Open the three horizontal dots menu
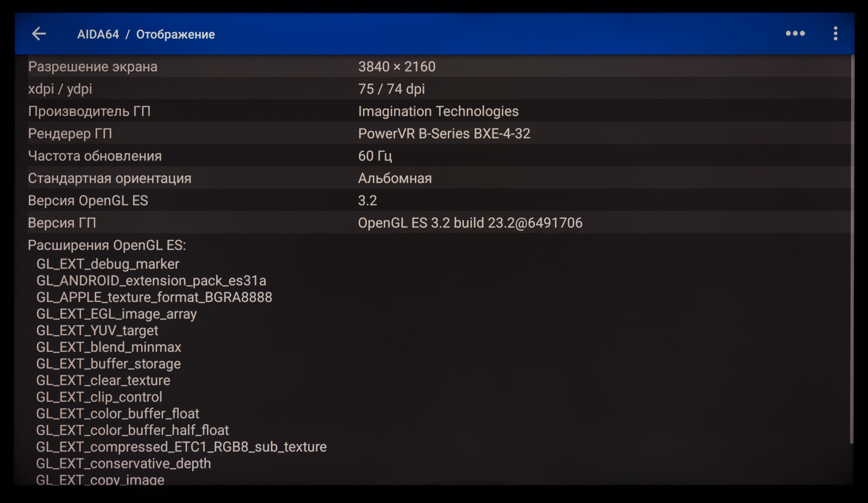868x503 pixels. 795,34
